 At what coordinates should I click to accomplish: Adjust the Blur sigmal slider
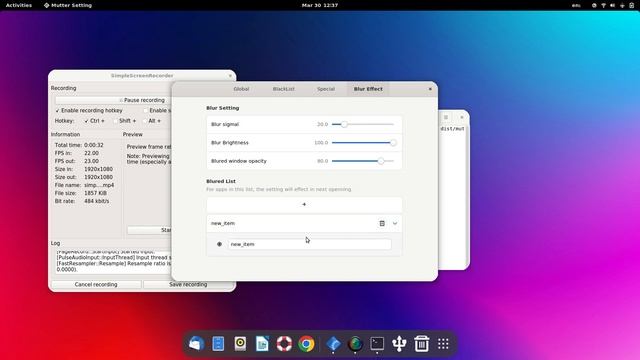[363, 124]
